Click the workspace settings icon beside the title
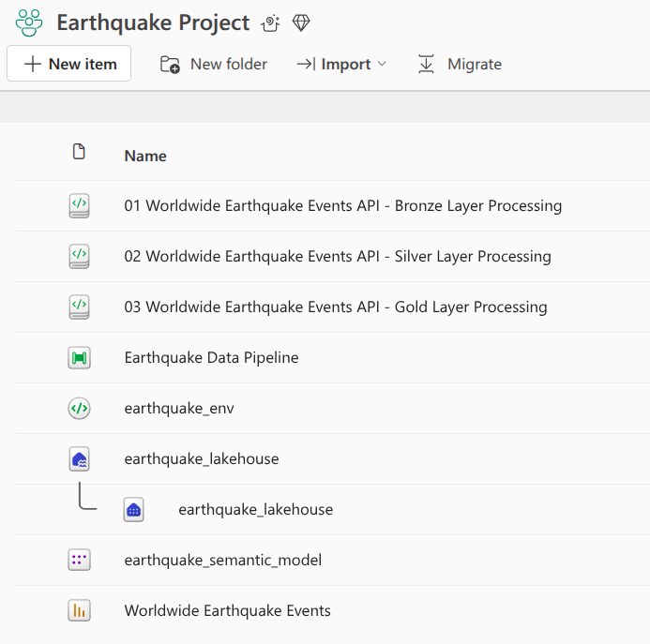The height and width of the screenshot is (644, 650). tap(271, 23)
